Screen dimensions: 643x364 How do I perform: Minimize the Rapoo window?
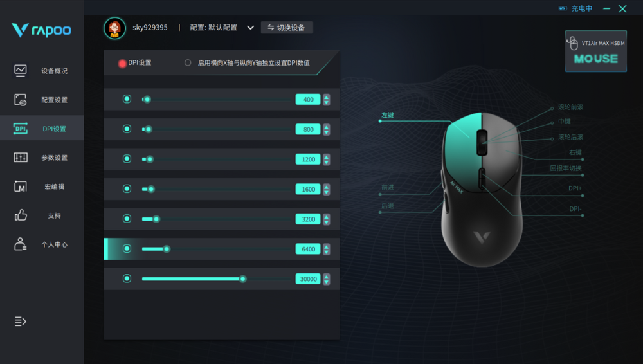click(606, 8)
